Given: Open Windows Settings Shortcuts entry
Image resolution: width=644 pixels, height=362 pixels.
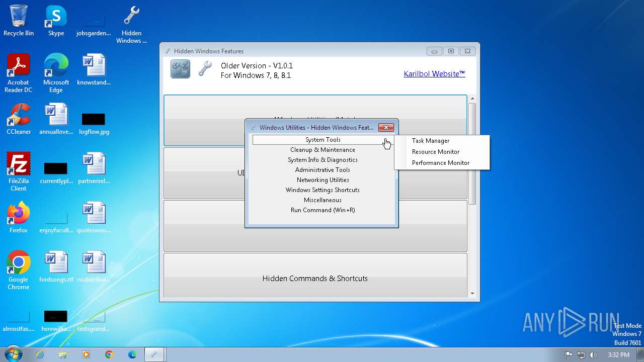Looking at the screenshot, I should (323, 190).
